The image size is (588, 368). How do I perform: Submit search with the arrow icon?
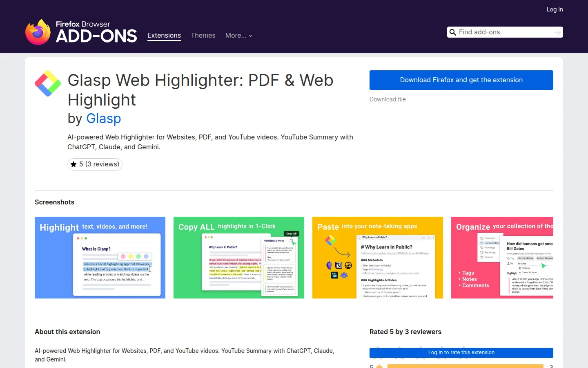pos(557,32)
